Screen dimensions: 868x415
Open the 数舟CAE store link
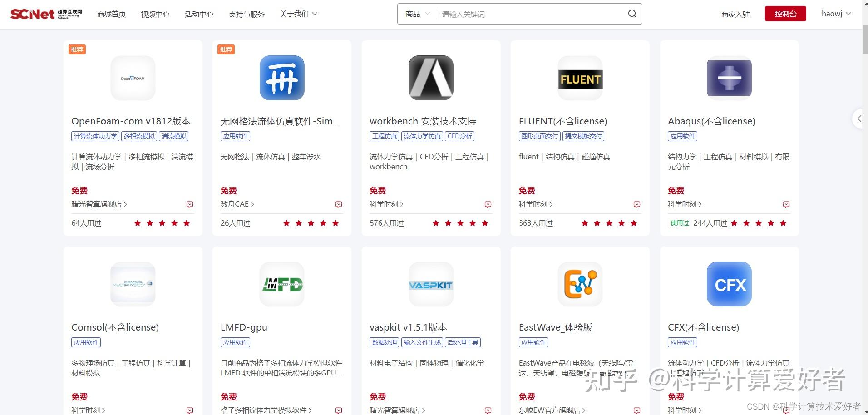(x=237, y=204)
